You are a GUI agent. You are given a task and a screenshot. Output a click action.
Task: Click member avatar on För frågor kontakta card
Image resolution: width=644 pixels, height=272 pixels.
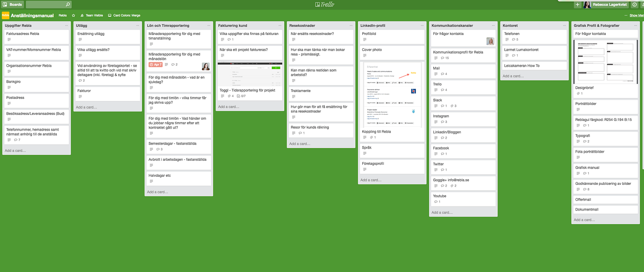[490, 41]
